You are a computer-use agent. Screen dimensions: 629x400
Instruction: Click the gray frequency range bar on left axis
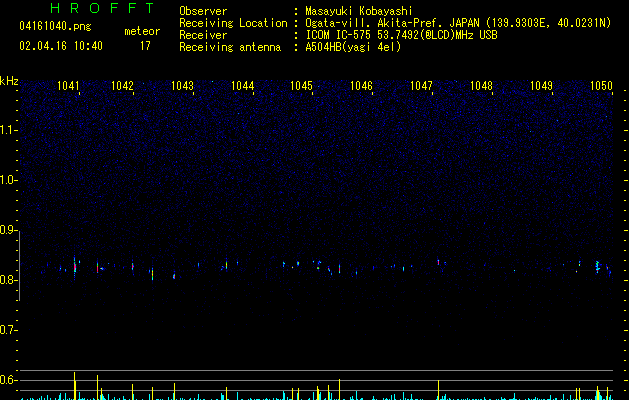[20, 266]
